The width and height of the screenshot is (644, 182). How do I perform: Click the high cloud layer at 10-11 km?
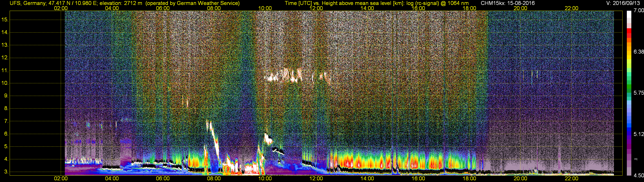pos(298,76)
